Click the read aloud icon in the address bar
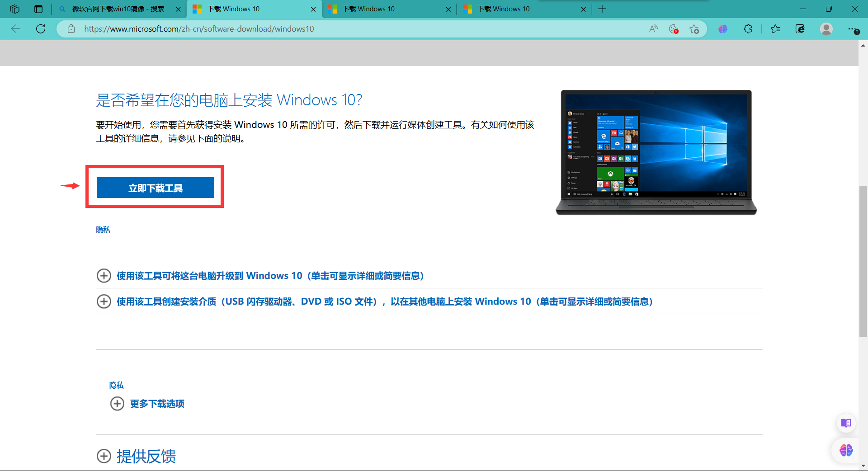This screenshot has height=471, width=868. click(653, 29)
